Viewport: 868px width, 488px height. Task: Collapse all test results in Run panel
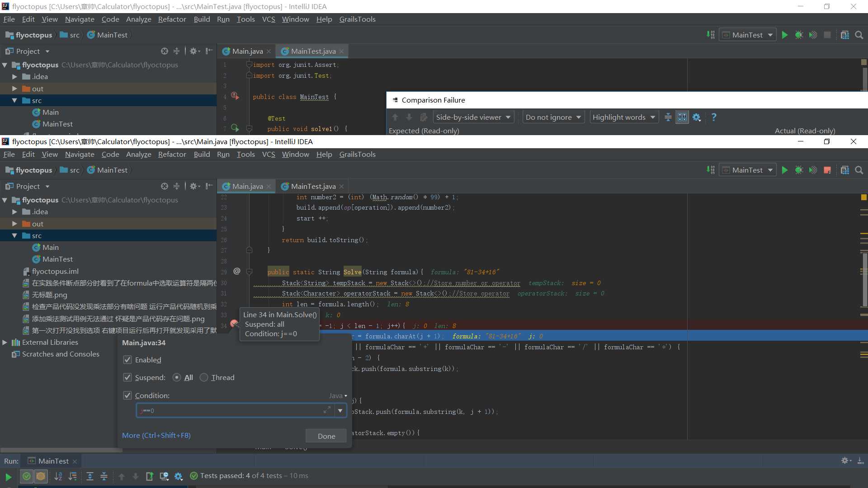[x=104, y=476]
